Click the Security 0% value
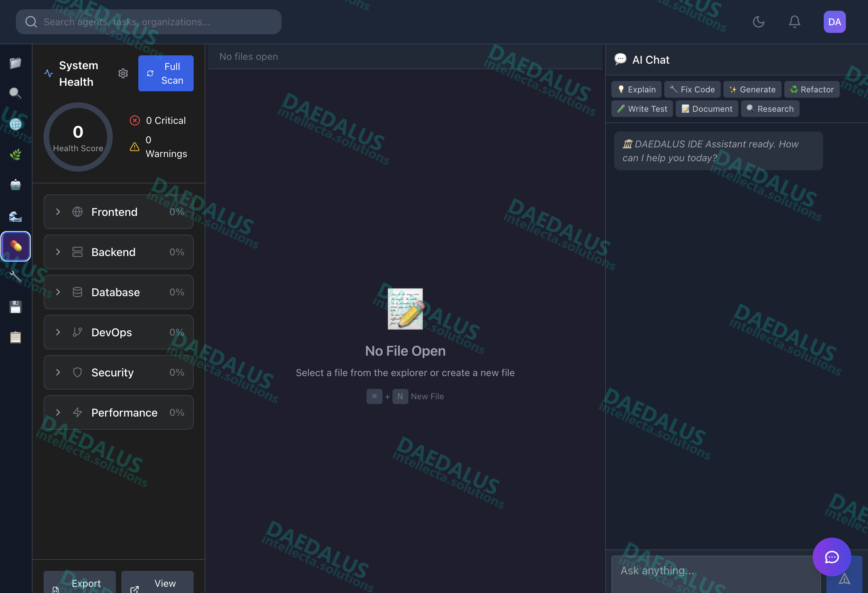868x593 pixels. (x=177, y=372)
